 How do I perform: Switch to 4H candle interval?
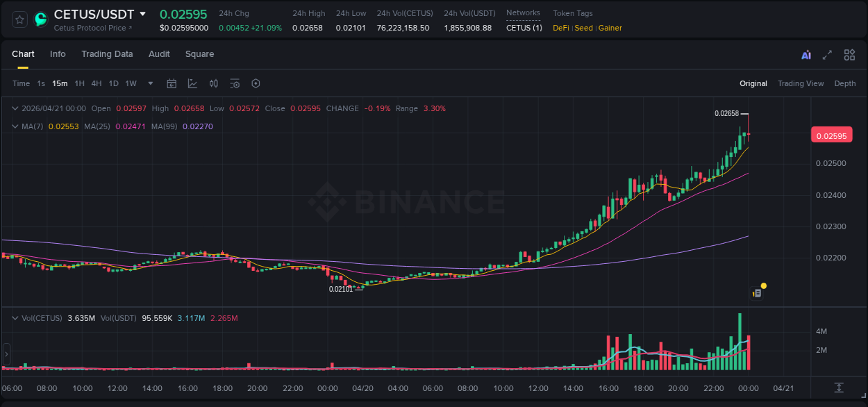click(97, 83)
